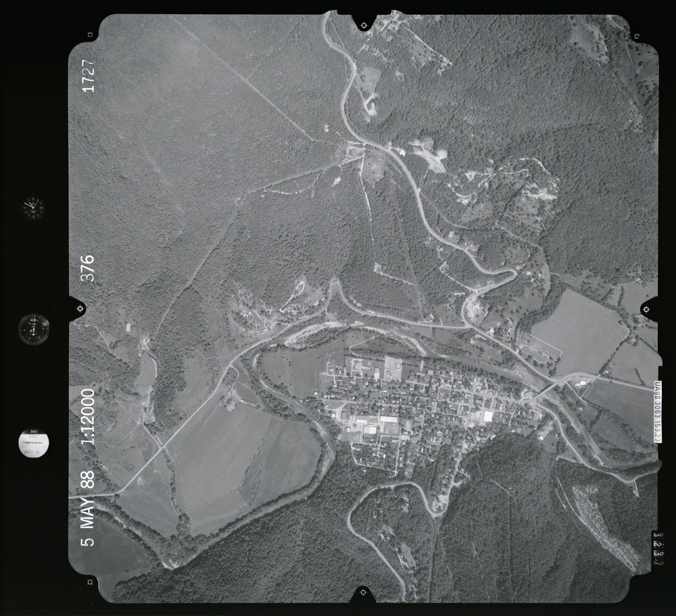Click the top-right corner registration mark
The height and width of the screenshot is (616, 676).
(636, 37)
